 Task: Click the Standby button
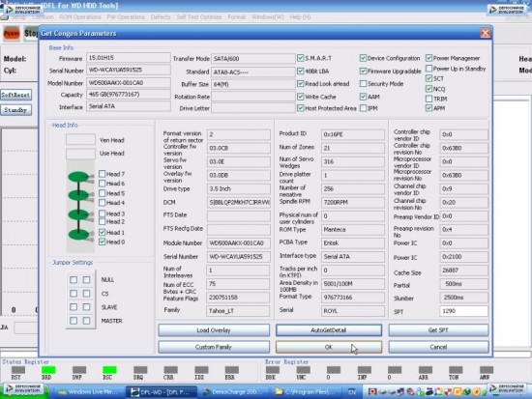(x=15, y=110)
